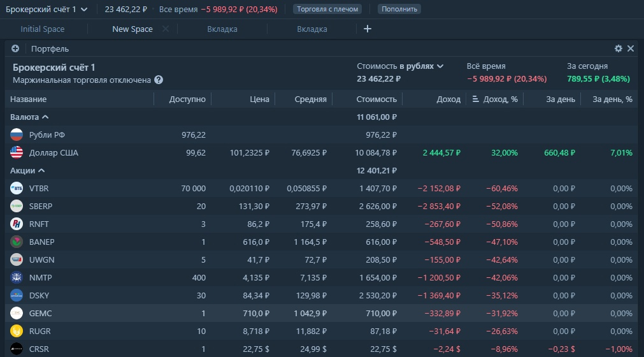Click the SBERP logo icon
The image size is (644, 357).
point(17,206)
